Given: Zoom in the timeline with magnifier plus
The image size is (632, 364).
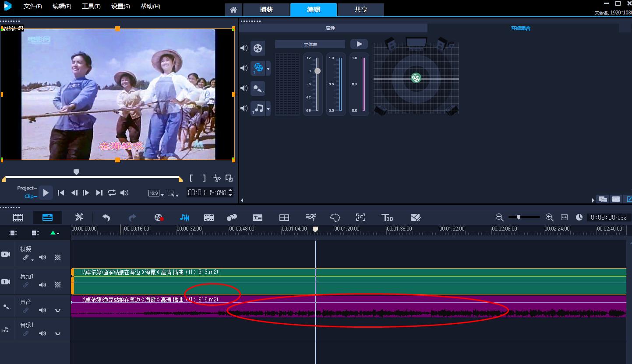Looking at the screenshot, I should click(550, 217).
